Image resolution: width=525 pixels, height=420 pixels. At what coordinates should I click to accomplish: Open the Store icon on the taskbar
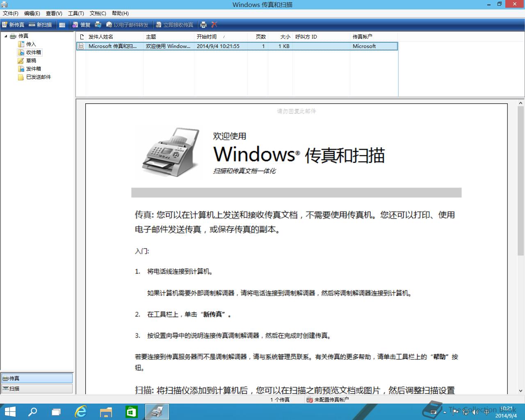[x=131, y=412]
